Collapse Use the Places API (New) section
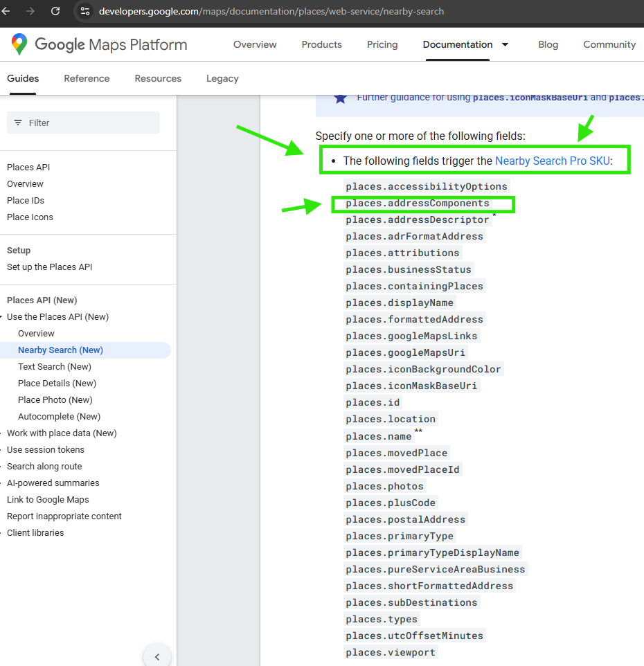 point(3,317)
